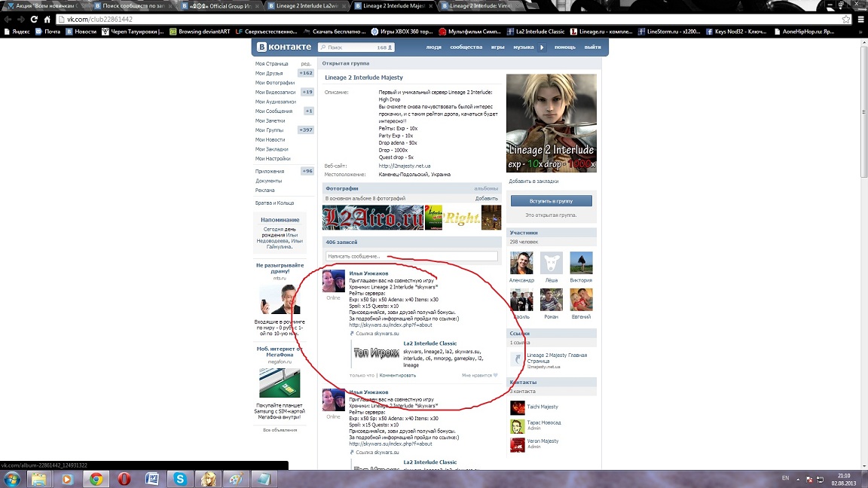Reload the page with refresh icon
This screenshot has width=868, height=488.
coord(34,19)
